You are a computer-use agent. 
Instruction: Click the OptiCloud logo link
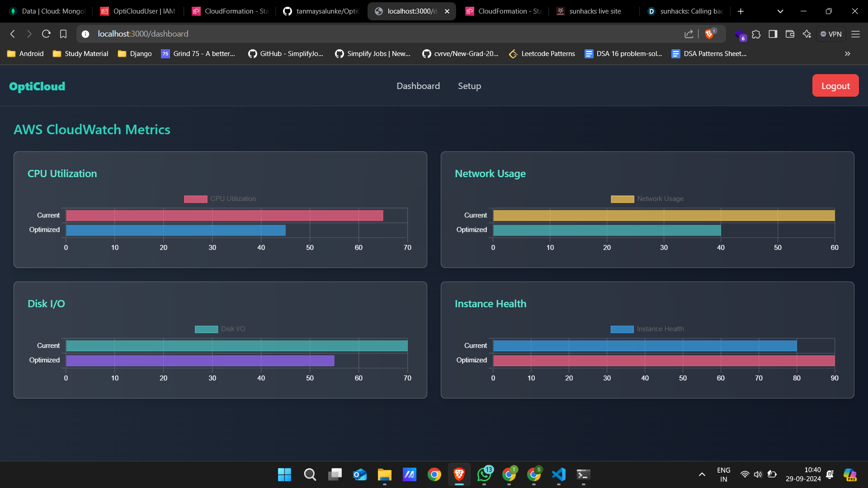[37, 86]
